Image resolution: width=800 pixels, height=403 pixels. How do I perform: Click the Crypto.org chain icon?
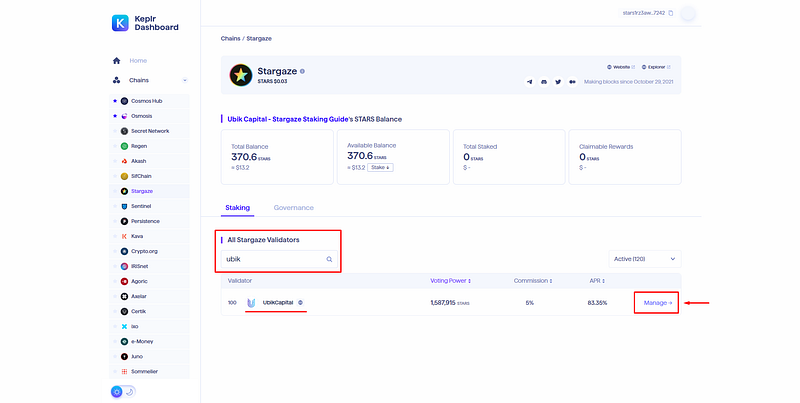click(124, 251)
